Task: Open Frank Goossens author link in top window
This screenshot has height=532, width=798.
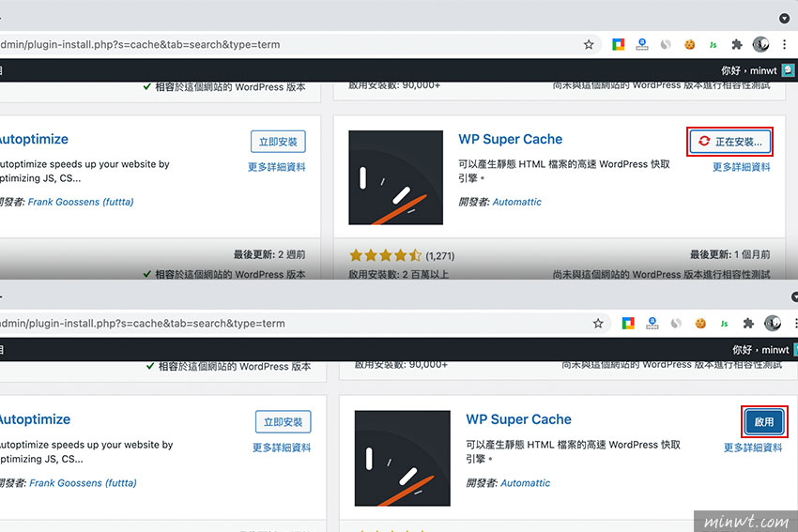Action: pos(81,202)
